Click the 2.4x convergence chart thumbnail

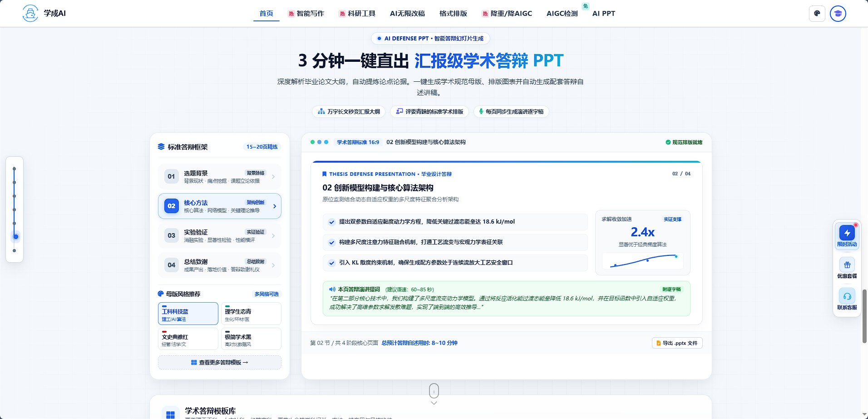tap(642, 261)
